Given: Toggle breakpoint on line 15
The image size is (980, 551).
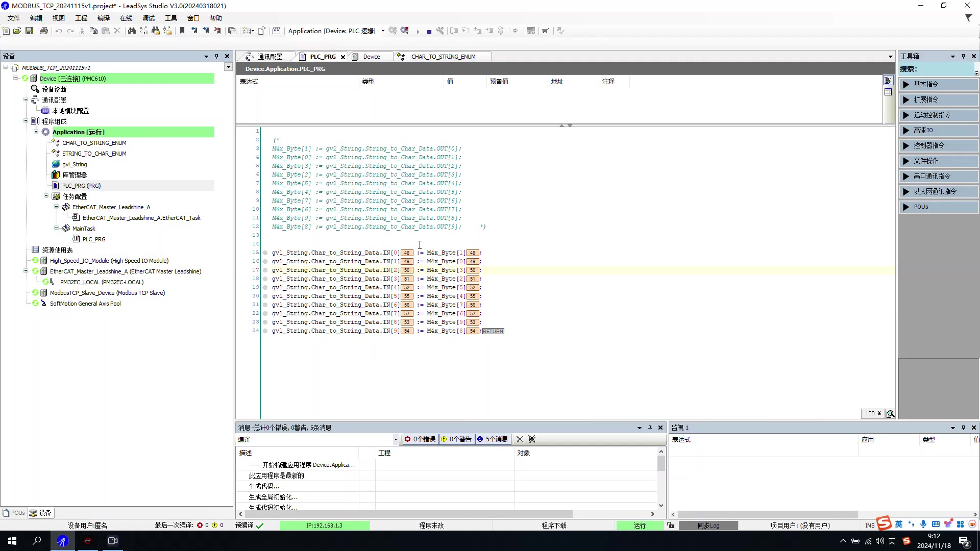Looking at the screenshot, I should point(265,253).
